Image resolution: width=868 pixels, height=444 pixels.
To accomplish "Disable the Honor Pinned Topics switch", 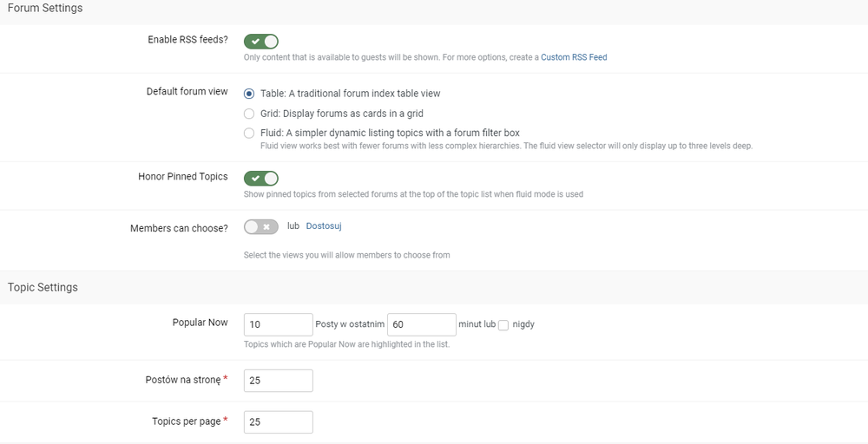I will point(260,178).
